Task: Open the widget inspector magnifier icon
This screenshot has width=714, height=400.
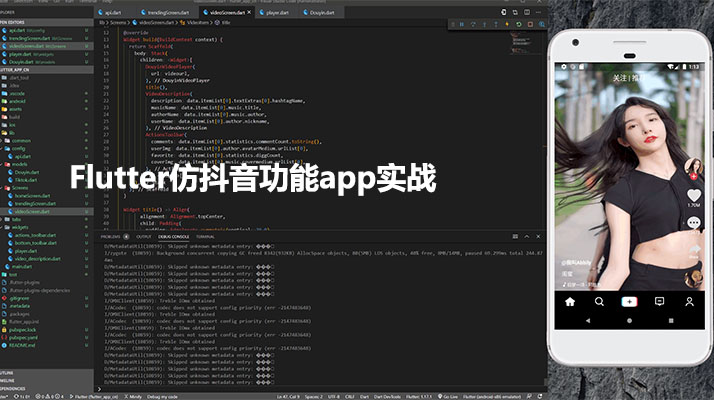Action: pos(541,24)
